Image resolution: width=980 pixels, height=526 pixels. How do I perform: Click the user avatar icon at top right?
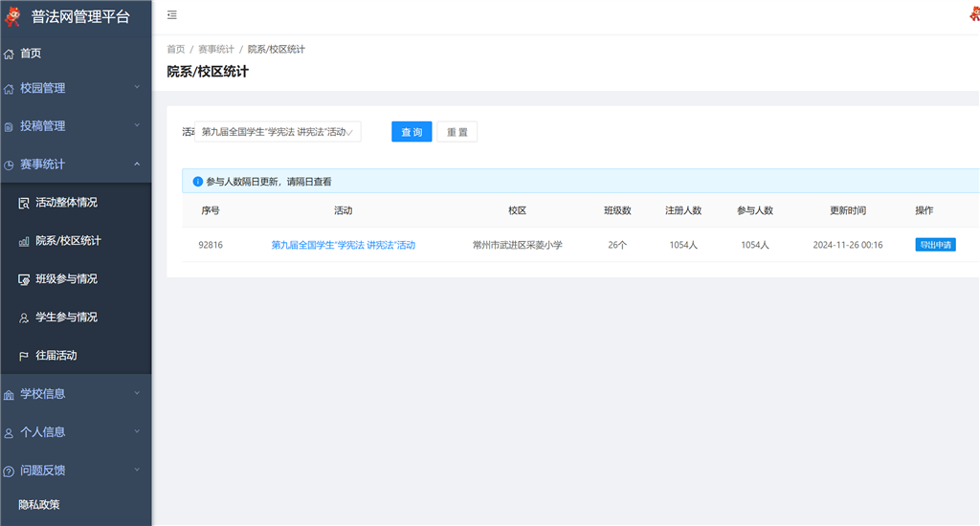[973, 14]
